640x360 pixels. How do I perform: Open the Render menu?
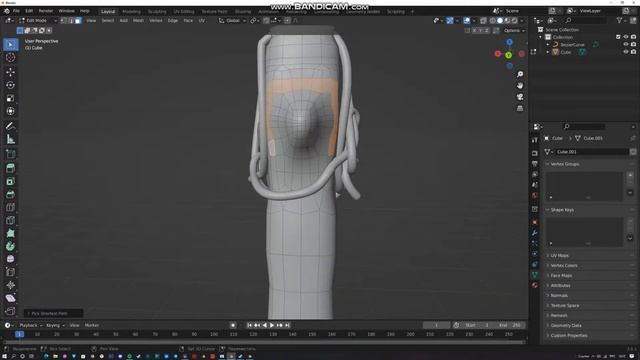46,11
